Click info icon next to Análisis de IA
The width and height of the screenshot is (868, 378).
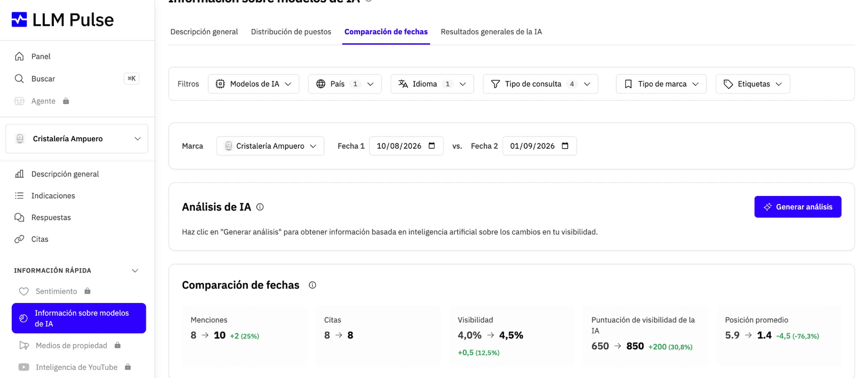(x=260, y=207)
